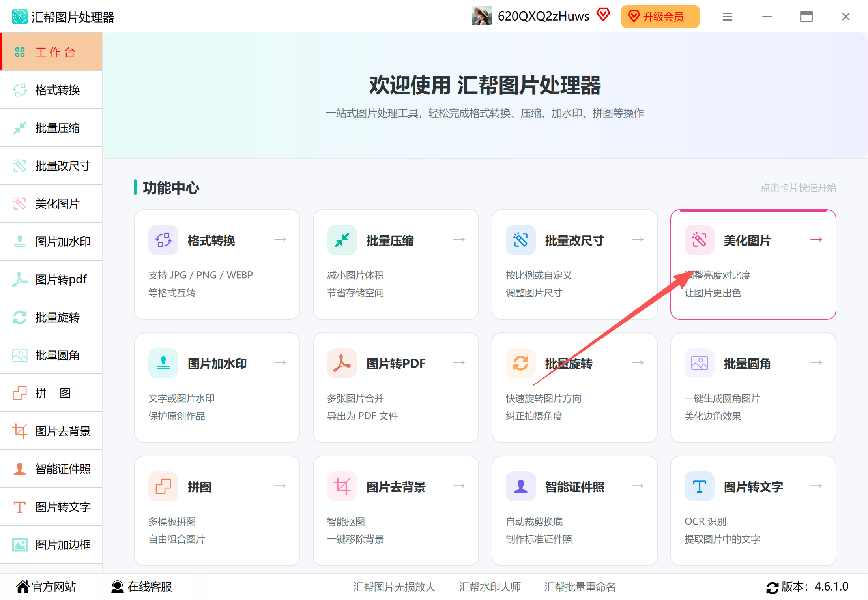Open the 官方网站 link
868x600 pixels.
point(46,587)
